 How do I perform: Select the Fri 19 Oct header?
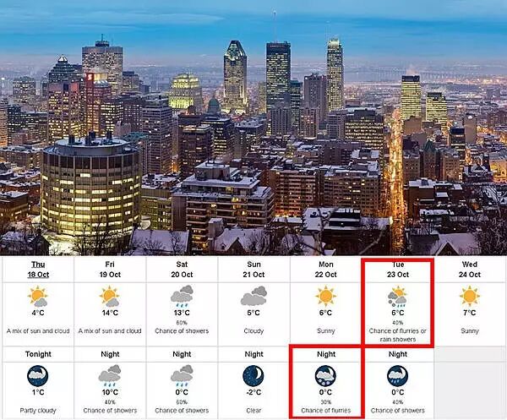(110, 270)
